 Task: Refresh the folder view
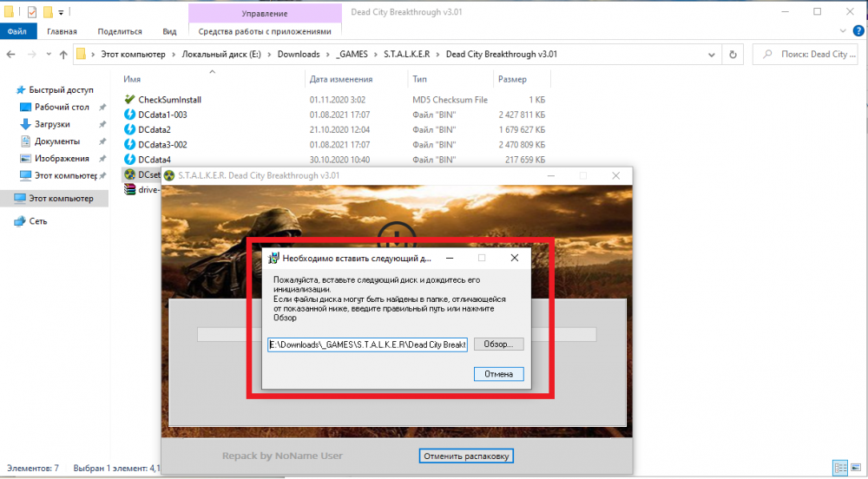733,55
